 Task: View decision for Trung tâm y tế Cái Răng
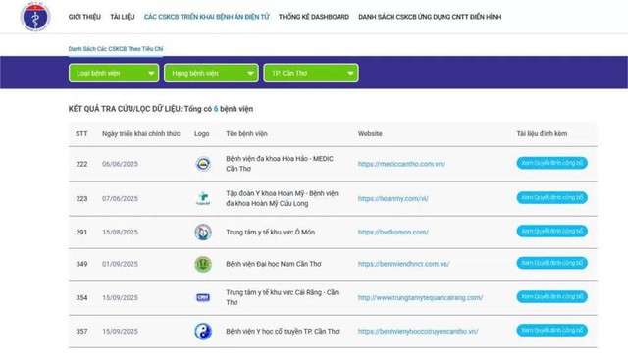click(x=551, y=296)
